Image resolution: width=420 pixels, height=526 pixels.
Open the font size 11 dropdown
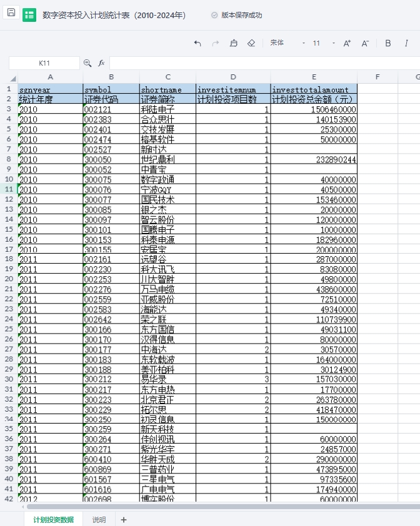coord(324,43)
